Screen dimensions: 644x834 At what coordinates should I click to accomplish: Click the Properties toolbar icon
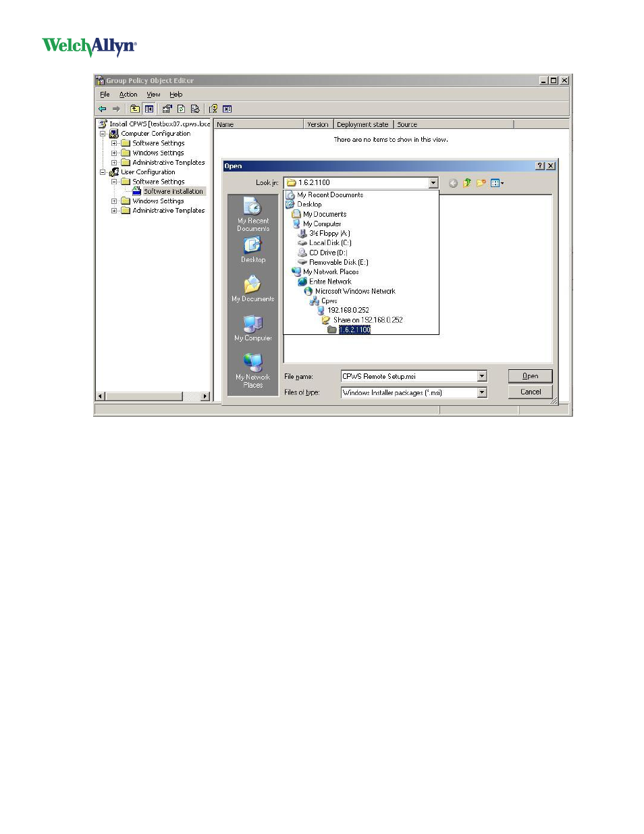[x=167, y=109]
